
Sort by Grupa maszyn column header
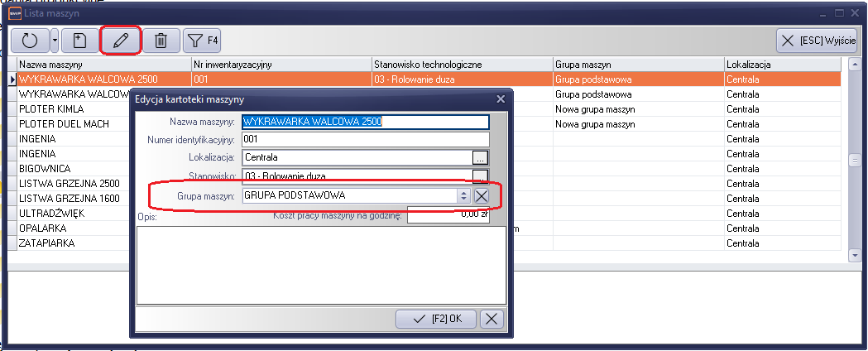click(637, 64)
